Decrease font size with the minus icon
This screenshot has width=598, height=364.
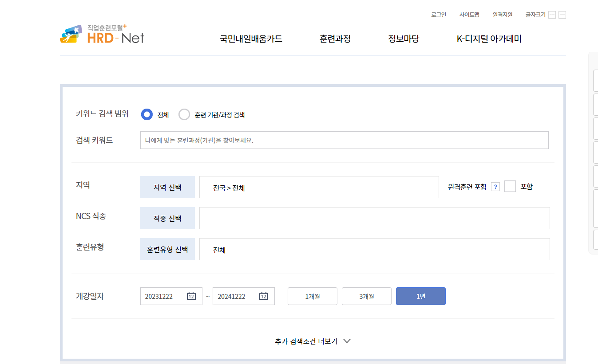coord(562,15)
